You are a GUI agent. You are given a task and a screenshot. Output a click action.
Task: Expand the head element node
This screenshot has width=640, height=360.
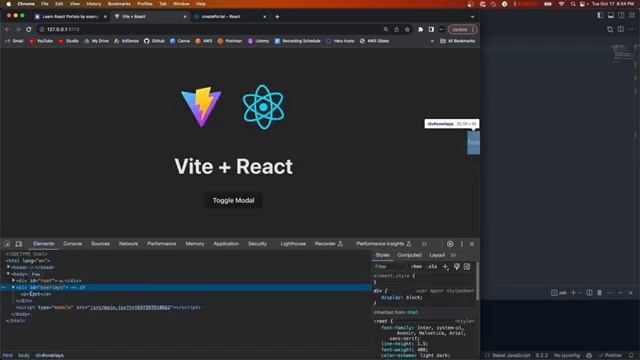pyautogui.click(x=8, y=267)
